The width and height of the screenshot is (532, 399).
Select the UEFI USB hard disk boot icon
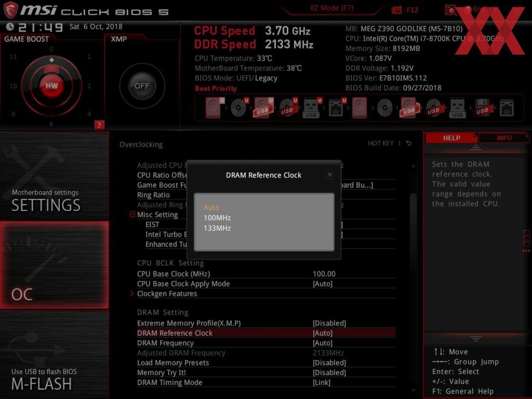[263, 108]
